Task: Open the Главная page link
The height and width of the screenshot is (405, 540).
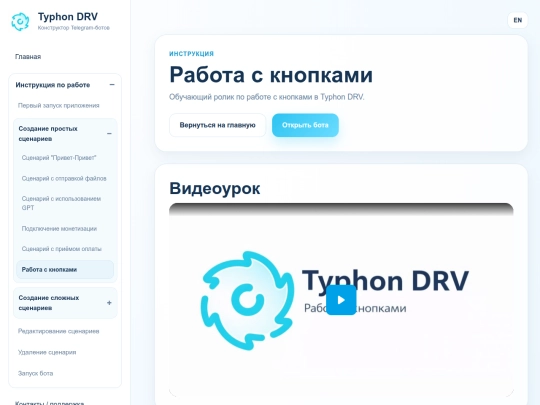Action: 28,56
